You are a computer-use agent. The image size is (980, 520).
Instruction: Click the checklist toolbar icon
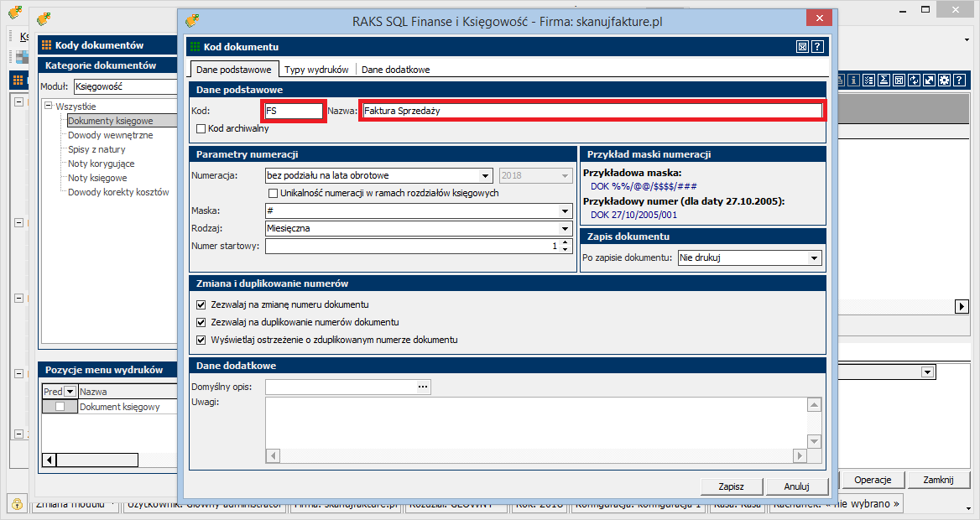868,81
